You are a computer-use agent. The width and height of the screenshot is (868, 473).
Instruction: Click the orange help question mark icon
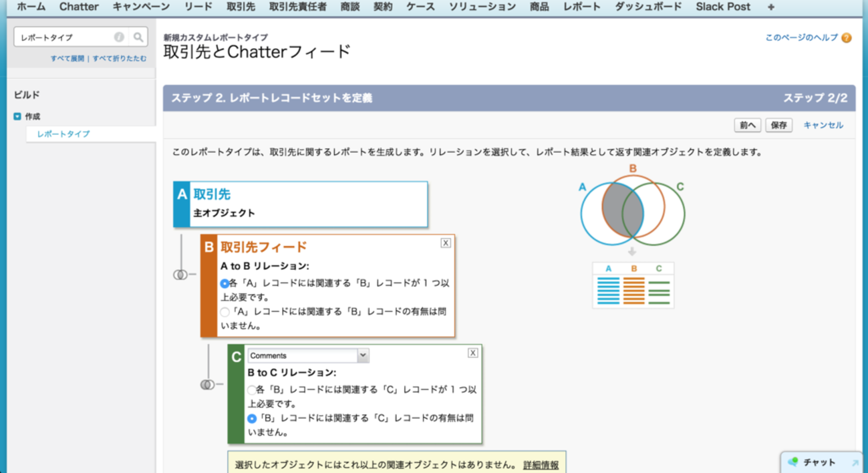pos(847,38)
